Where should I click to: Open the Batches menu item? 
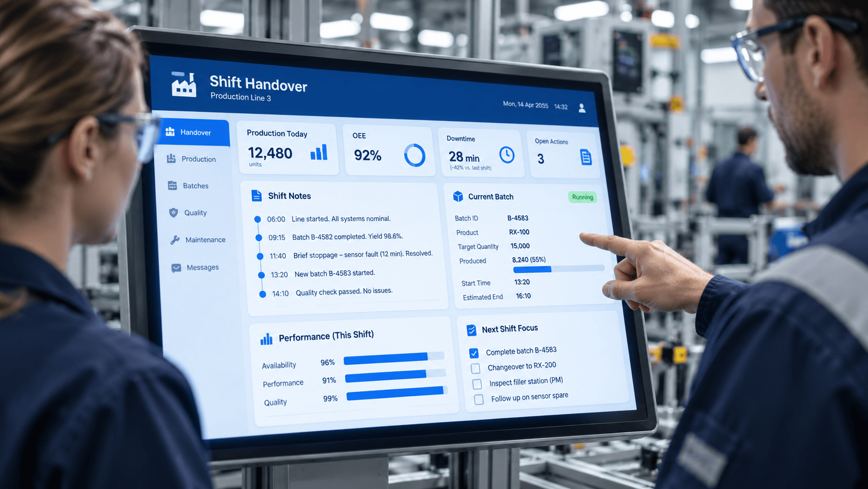[194, 186]
